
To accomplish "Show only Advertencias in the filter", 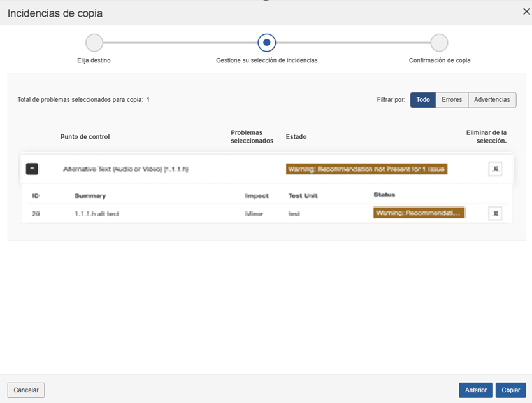I will click(x=492, y=100).
